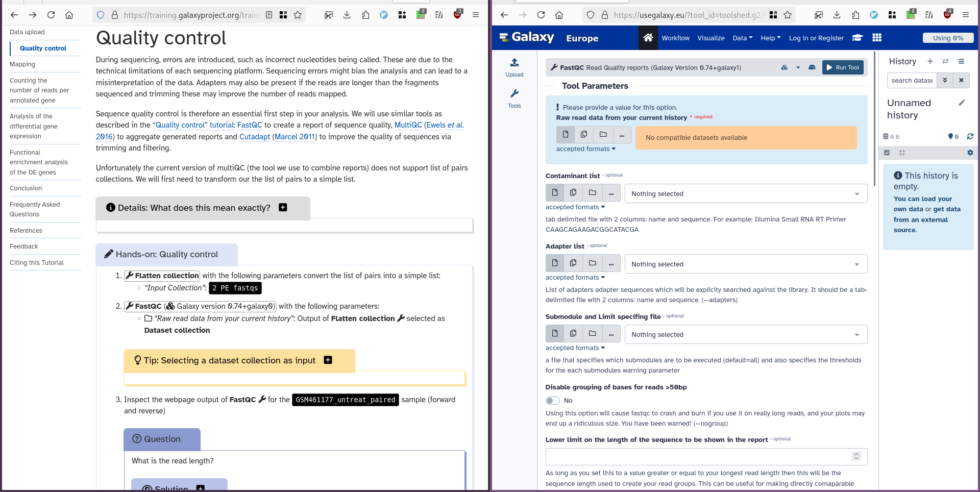Expand accepted formats under Adapter list
The width and height of the screenshot is (980, 492).
coord(575,278)
